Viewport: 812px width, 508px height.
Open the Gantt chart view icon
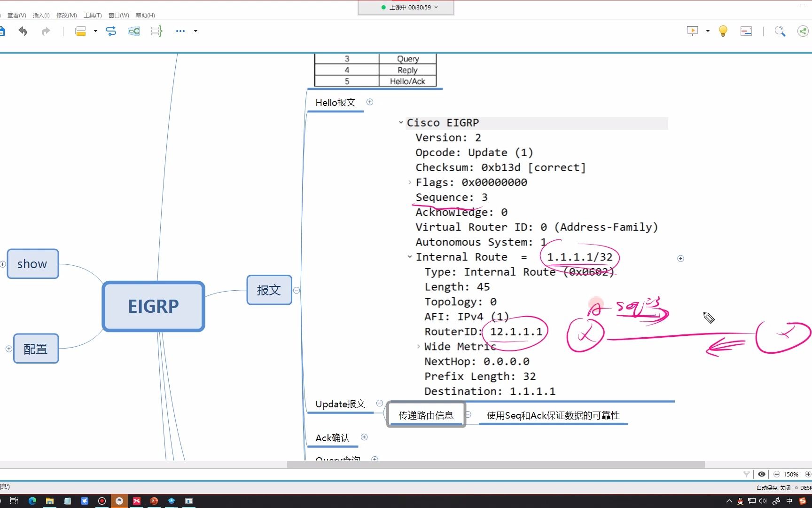(x=746, y=31)
